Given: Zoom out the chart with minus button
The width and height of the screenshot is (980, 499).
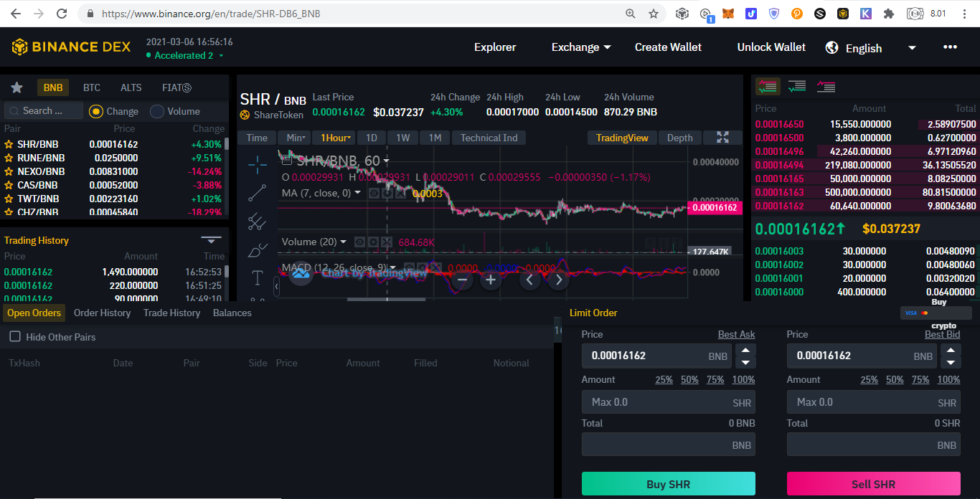Looking at the screenshot, I should click(462, 280).
